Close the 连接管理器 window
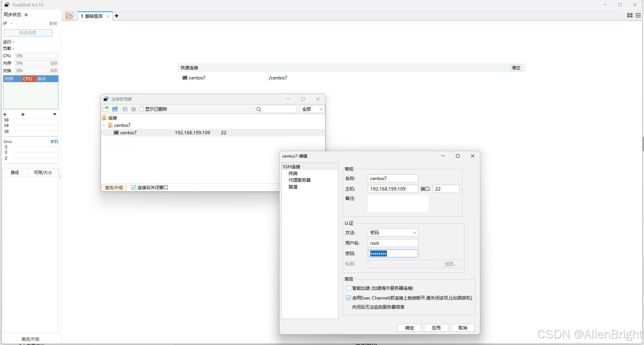The height and width of the screenshot is (345, 644). [318, 99]
